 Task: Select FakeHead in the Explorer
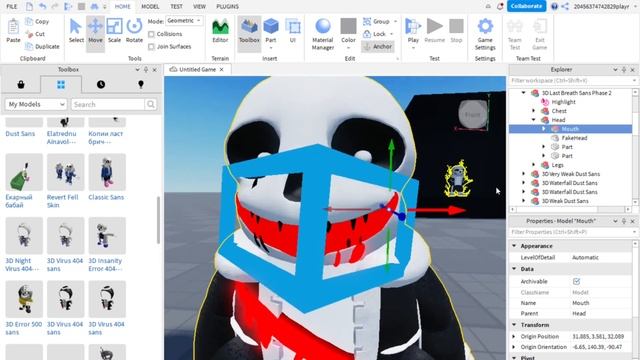coord(574,138)
